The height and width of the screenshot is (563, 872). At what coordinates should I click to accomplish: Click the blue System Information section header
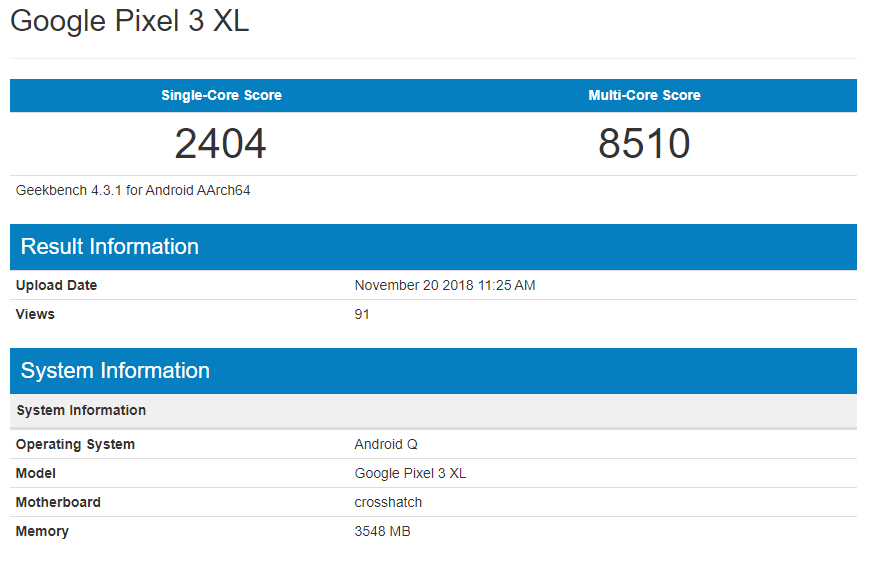pos(115,371)
